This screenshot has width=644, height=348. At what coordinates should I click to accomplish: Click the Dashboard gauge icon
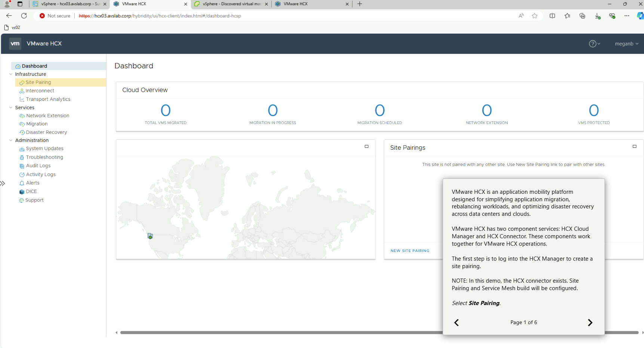18,66
